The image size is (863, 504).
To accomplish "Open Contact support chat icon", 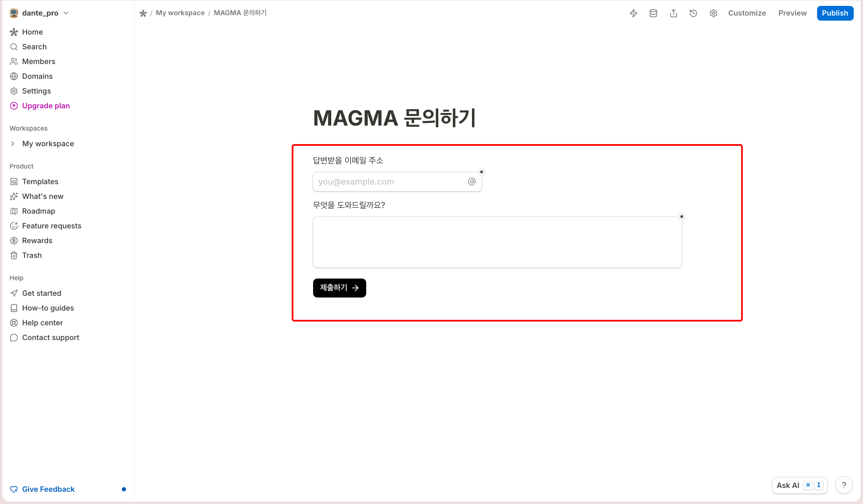I will click(x=14, y=338).
